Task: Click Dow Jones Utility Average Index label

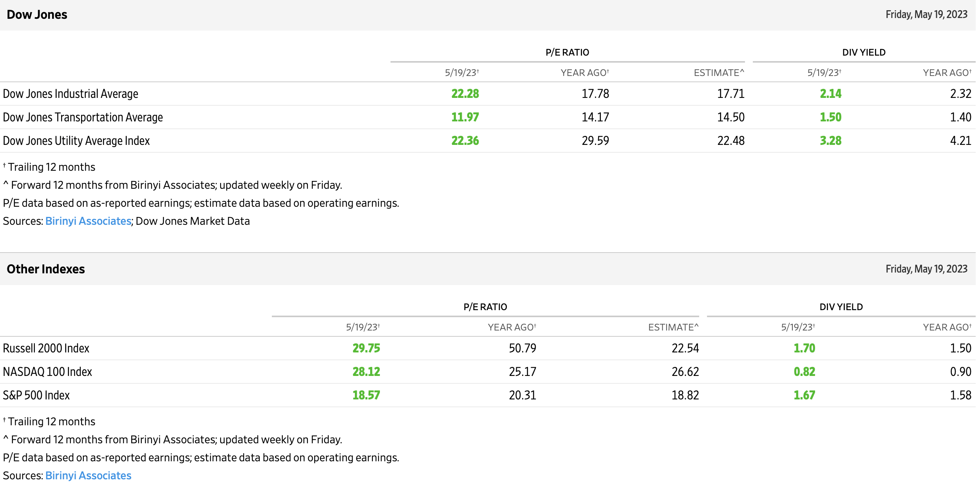Action: (x=76, y=141)
